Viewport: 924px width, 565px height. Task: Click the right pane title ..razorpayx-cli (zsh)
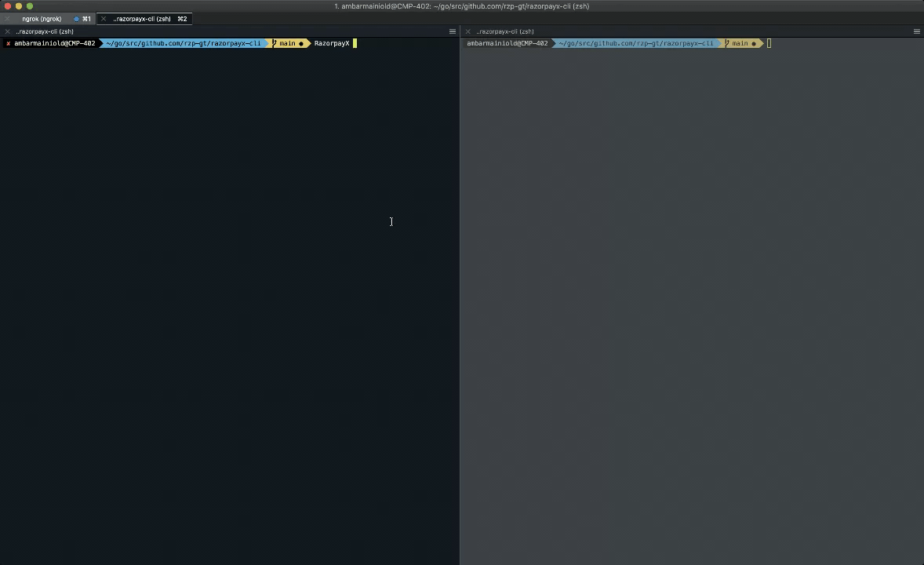tap(505, 31)
